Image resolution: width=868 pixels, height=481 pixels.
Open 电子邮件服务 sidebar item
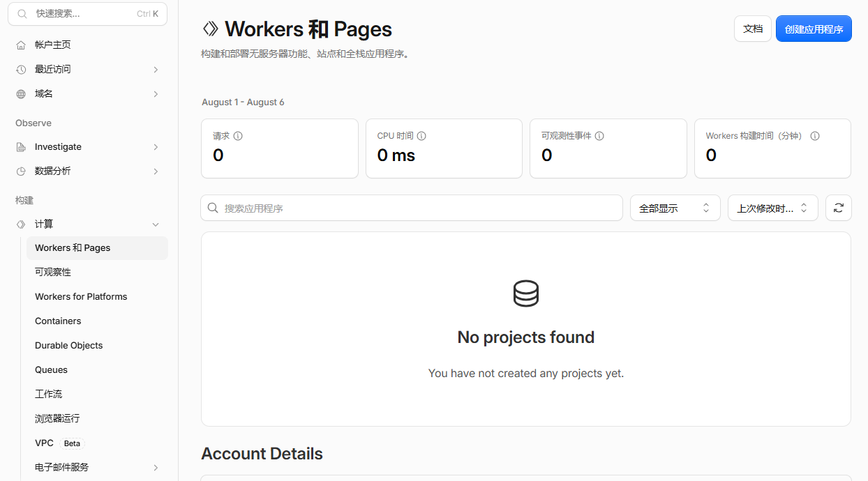(x=97, y=467)
